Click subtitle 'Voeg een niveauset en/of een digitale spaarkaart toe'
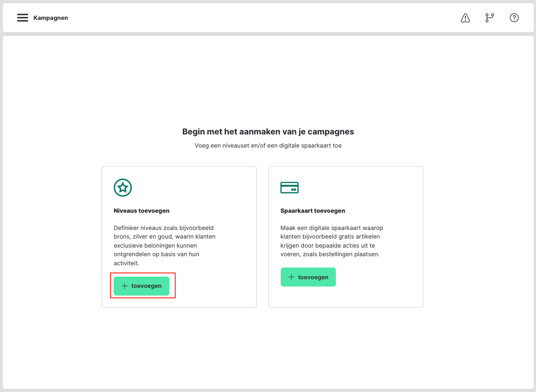The image size is (536, 392). tap(268, 146)
